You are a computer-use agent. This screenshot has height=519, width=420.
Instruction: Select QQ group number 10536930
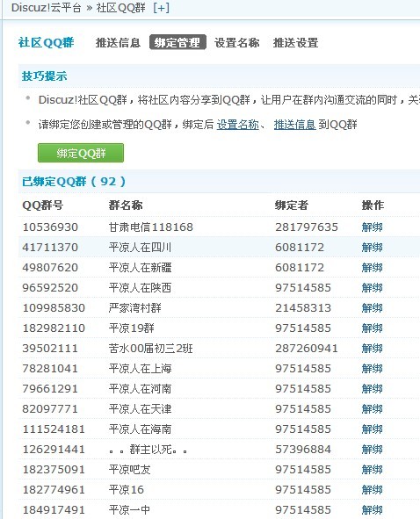(x=50, y=227)
